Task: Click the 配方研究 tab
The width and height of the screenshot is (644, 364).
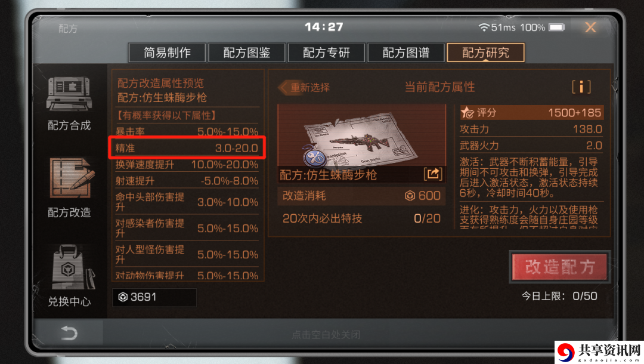Action: click(485, 53)
